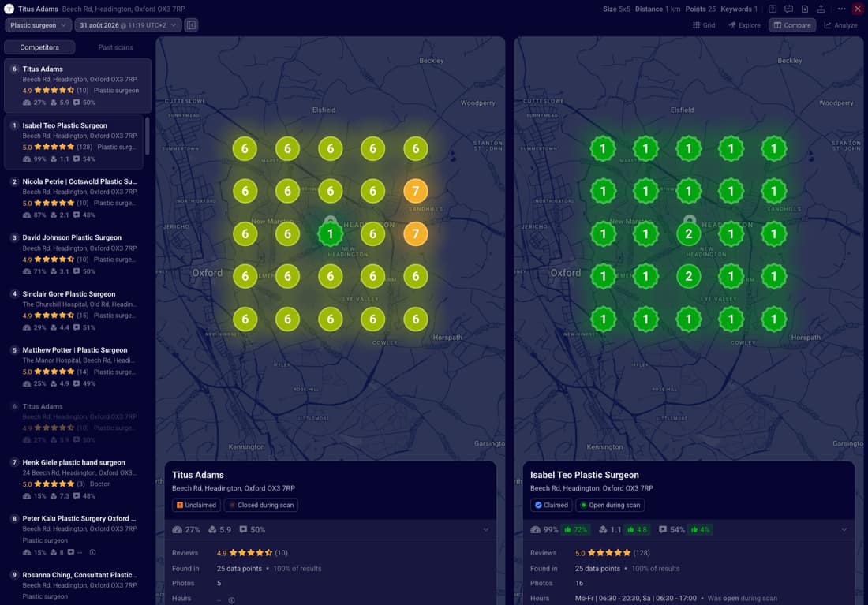Screen dimensions: 868x605
Task: Click info icon beside Titus Adams hours
Action: 231,600
